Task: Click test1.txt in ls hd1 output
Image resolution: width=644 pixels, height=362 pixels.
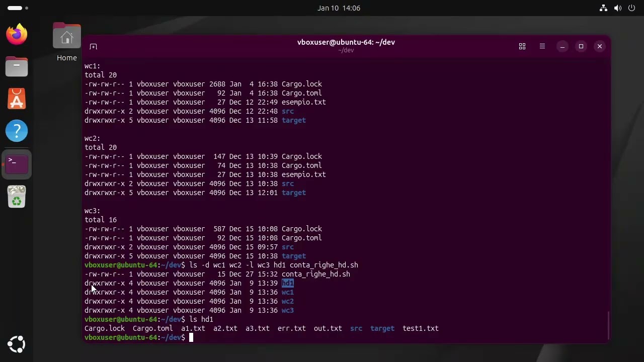Action: pos(421,328)
